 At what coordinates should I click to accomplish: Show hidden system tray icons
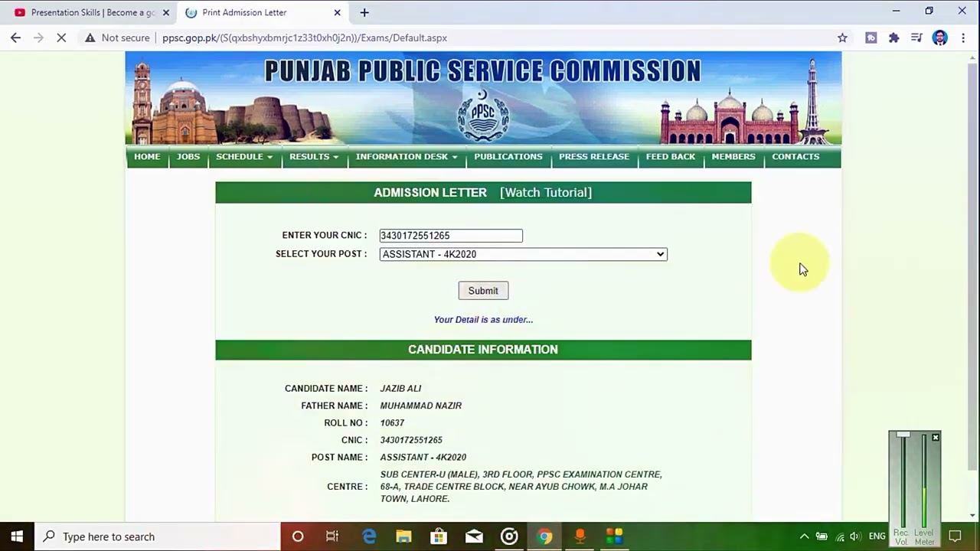tap(804, 536)
